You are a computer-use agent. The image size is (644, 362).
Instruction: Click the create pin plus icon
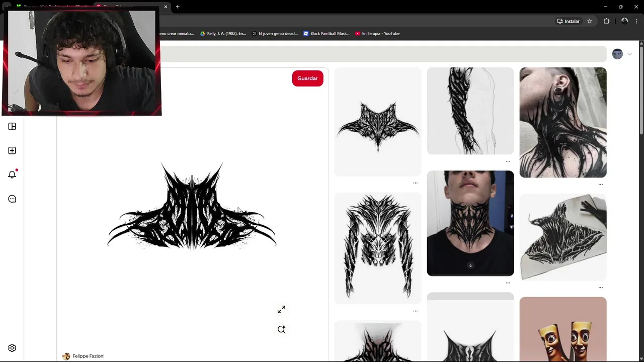(12, 151)
